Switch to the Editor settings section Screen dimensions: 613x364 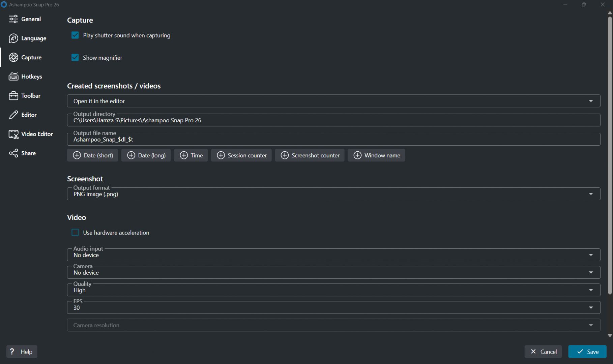[x=23, y=115]
